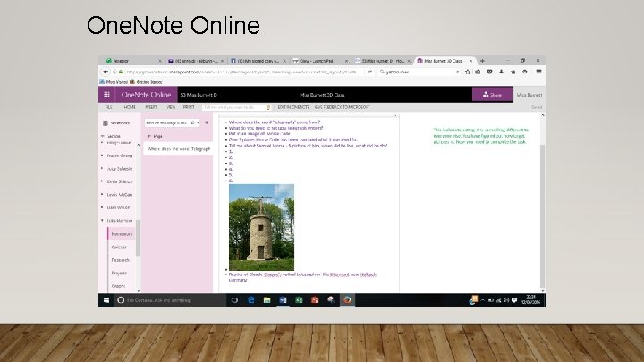Open the Windows Start button

(x=106, y=300)
